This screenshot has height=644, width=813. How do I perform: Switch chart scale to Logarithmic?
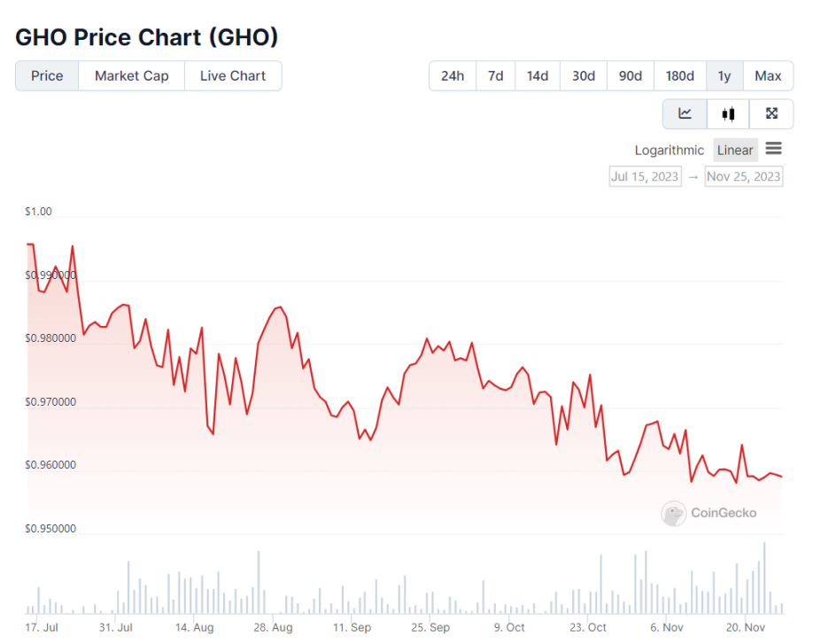(x=670, y=150)
